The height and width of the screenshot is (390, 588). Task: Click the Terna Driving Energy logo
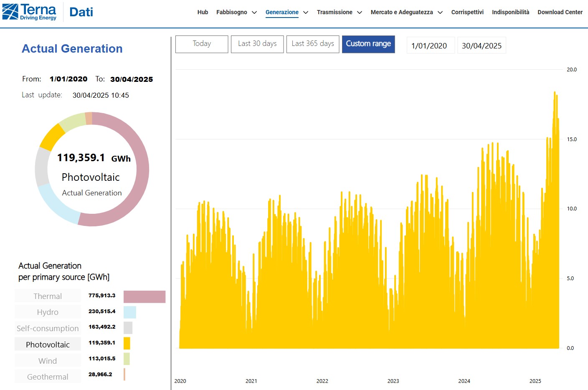point(29,12)
